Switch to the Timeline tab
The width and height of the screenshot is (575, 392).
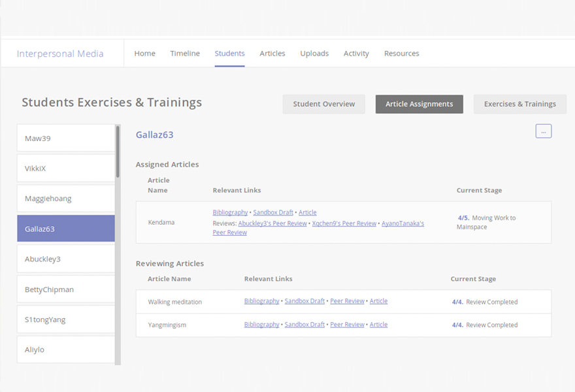185,54
